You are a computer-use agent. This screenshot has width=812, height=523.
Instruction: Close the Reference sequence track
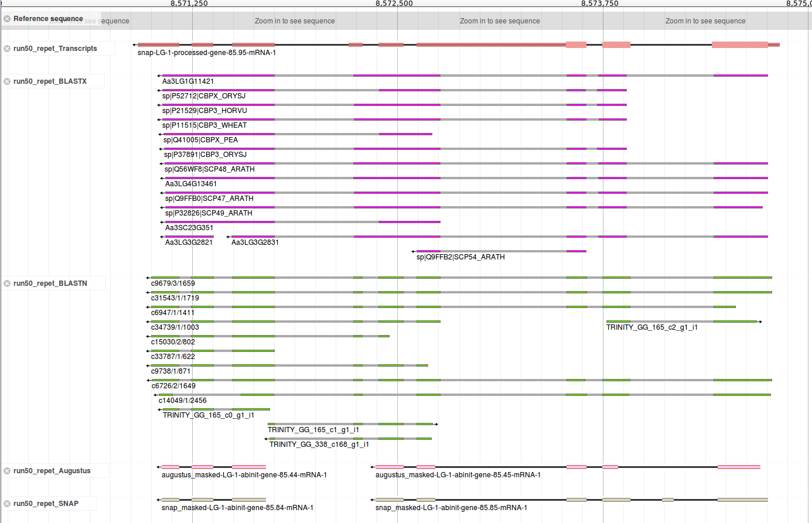coord(7,19)
